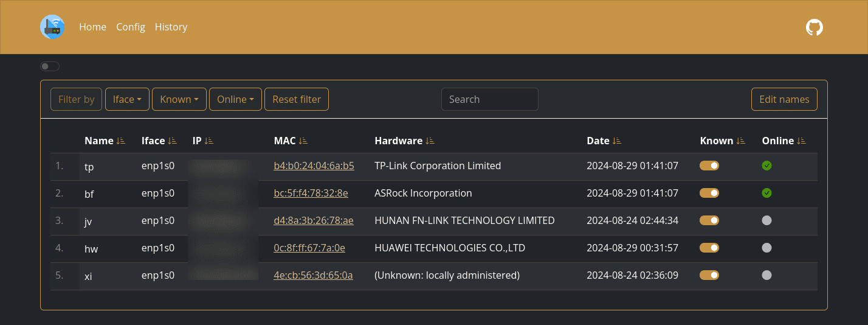Sort by Online status icon
The image size is (868, 325).
tap(801, 141)
